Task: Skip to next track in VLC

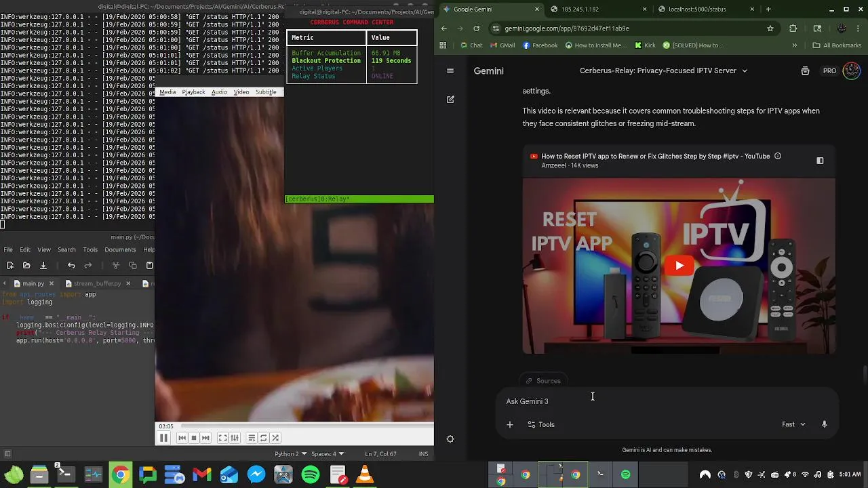Action: click(x=205, y=438)
